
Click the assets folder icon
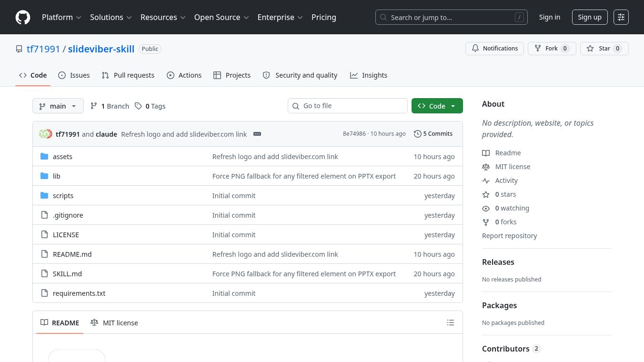click(44, 156)
